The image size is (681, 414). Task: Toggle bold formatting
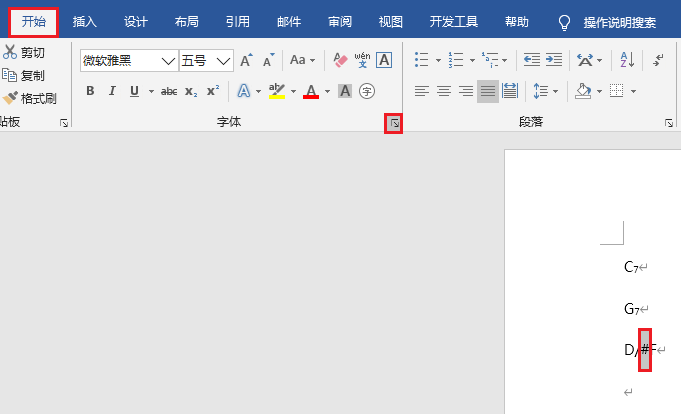[90, 91]
